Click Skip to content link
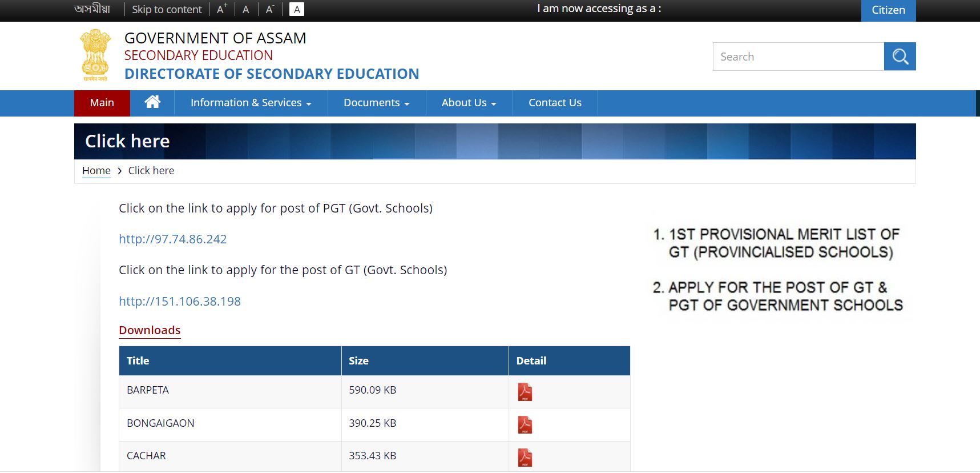This screenshot has height=473, width=980. coord(167,9)
